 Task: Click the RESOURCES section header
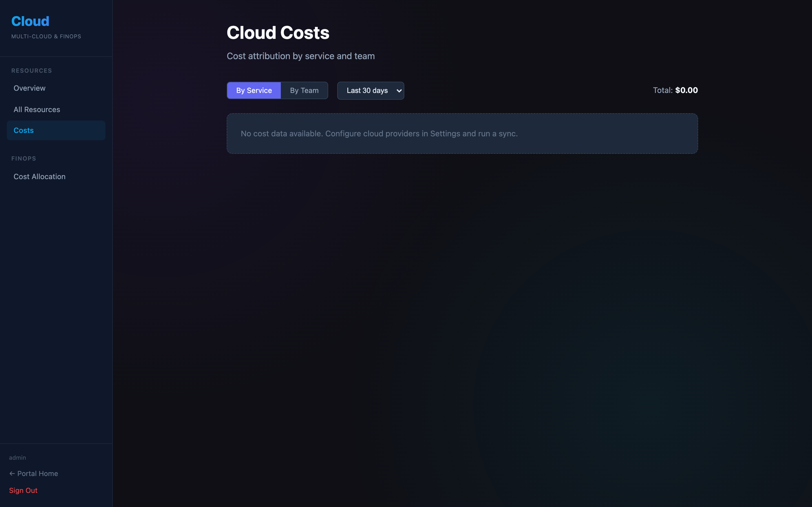pos(31,70)
